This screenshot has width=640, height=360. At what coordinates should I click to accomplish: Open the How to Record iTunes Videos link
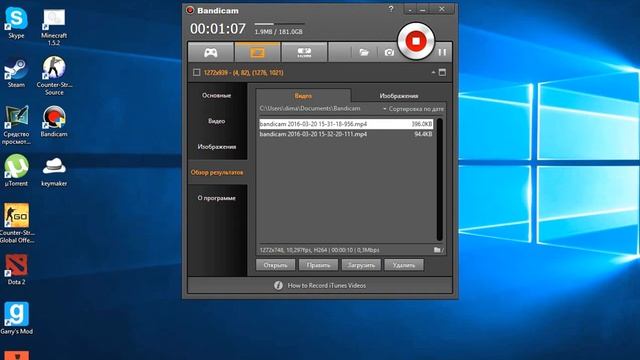click(x=327, y=285)
